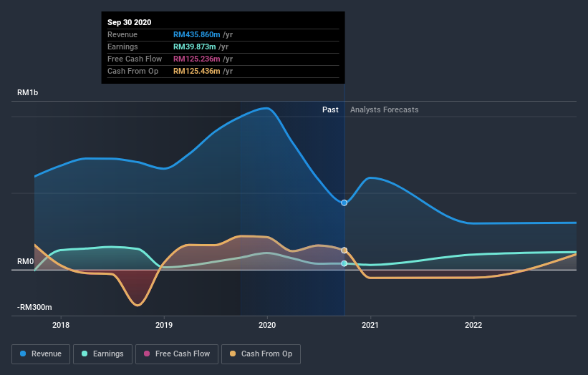This screenshot has width=588, height=375.
Task: Click the orange Cash From Op data point marker
Action: click(x=344, y=250)
